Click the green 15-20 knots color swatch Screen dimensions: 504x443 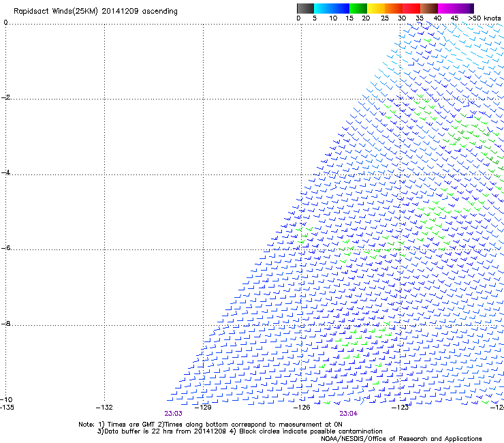coord(358,8)
